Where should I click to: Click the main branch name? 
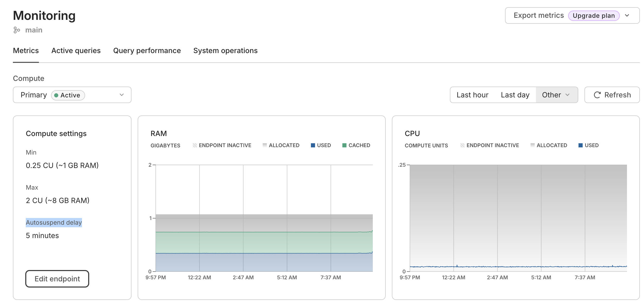34,30
